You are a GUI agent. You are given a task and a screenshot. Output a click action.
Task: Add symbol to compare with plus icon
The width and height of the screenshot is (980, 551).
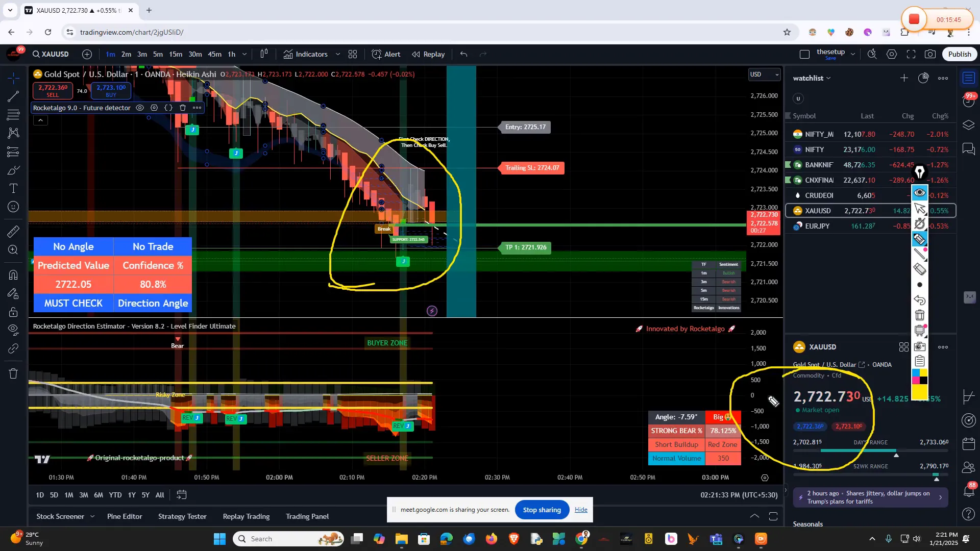(87, 54)
